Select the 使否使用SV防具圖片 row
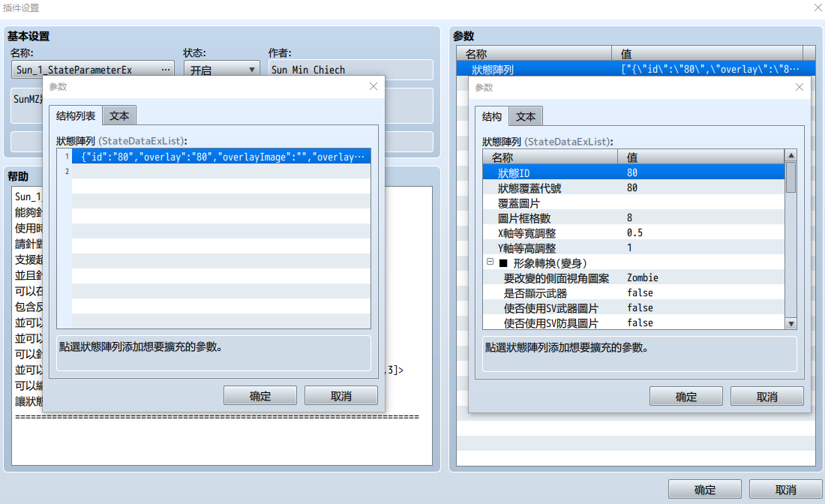The image size is (825, 504). 634,323
